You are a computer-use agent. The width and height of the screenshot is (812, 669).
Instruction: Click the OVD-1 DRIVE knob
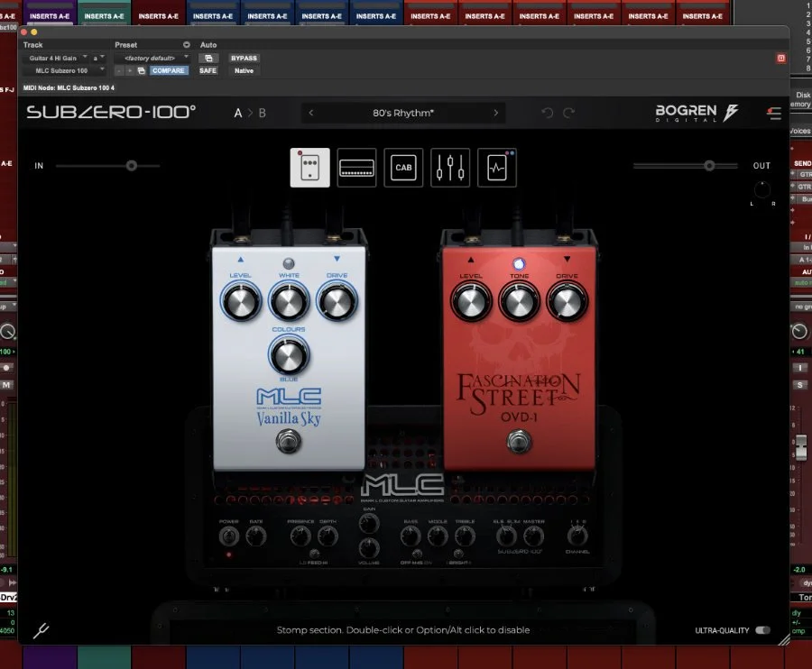click(567, 302)
